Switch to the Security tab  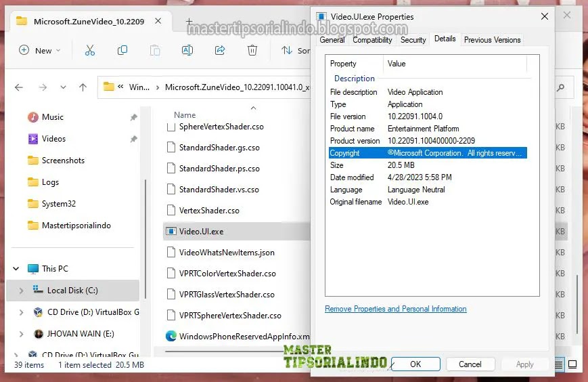click(x=413, y=40)
